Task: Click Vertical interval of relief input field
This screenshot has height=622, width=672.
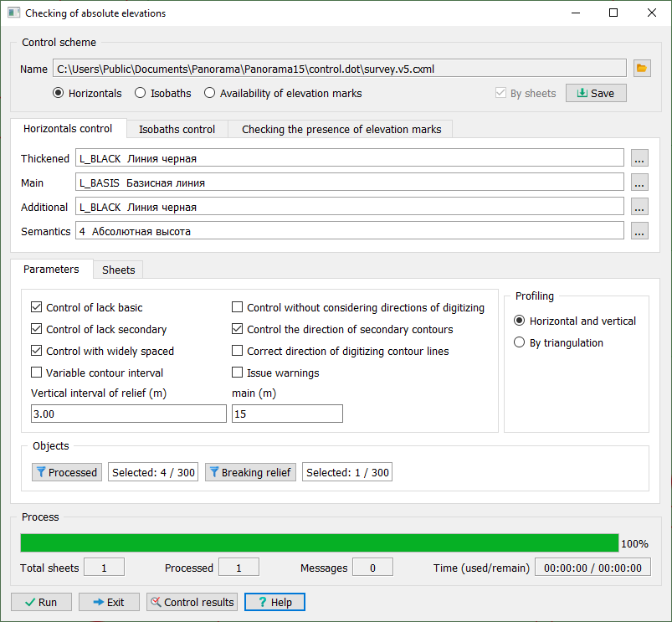Action: click(x=128, y=414)
